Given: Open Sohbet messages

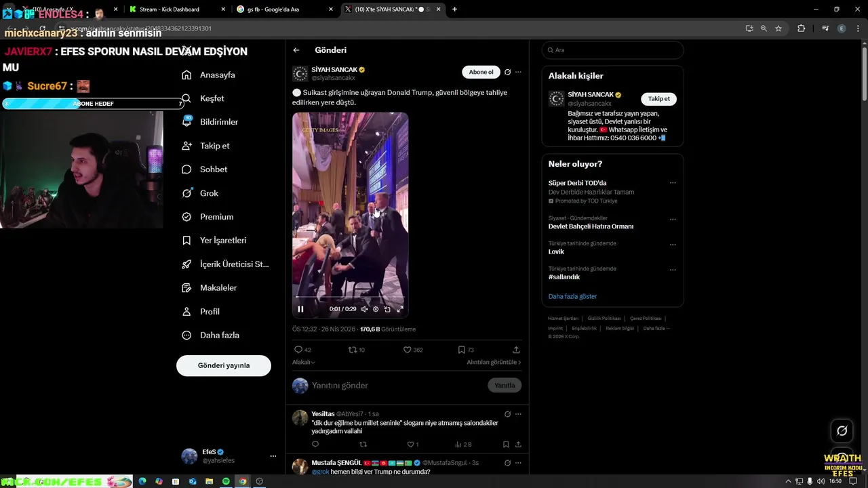Looking at the screenshot, I should 204,169.
